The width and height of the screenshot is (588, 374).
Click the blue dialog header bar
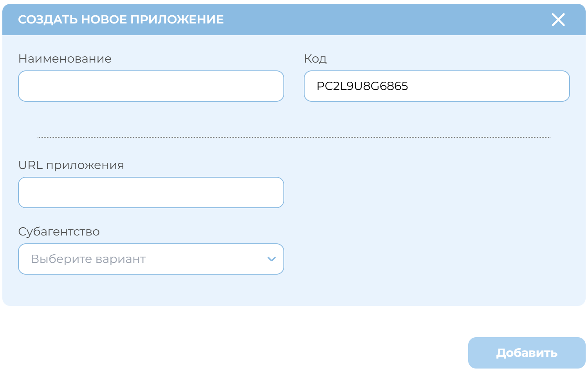(x=372, y=20)
